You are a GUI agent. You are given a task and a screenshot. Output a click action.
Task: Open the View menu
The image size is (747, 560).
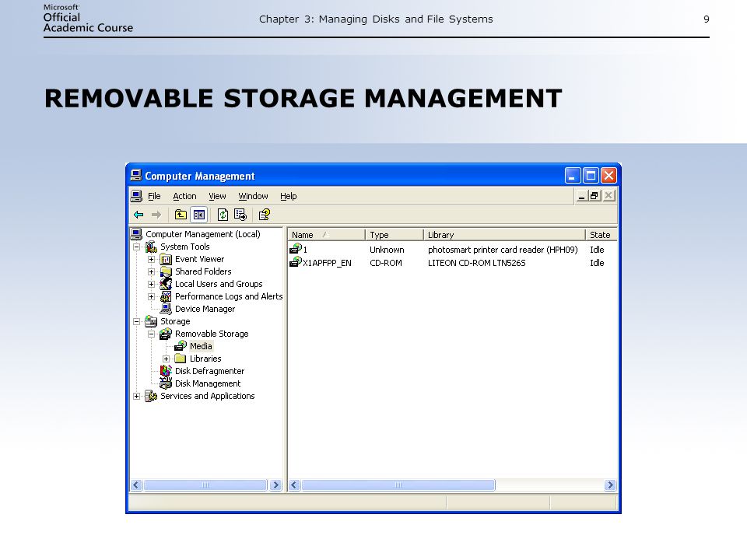[217, 196]
